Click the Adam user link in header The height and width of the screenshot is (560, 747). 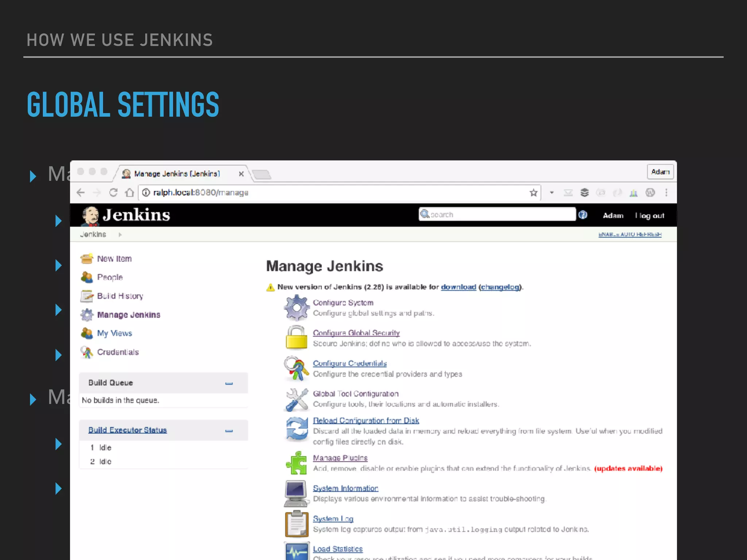click(x=613, y=215)
